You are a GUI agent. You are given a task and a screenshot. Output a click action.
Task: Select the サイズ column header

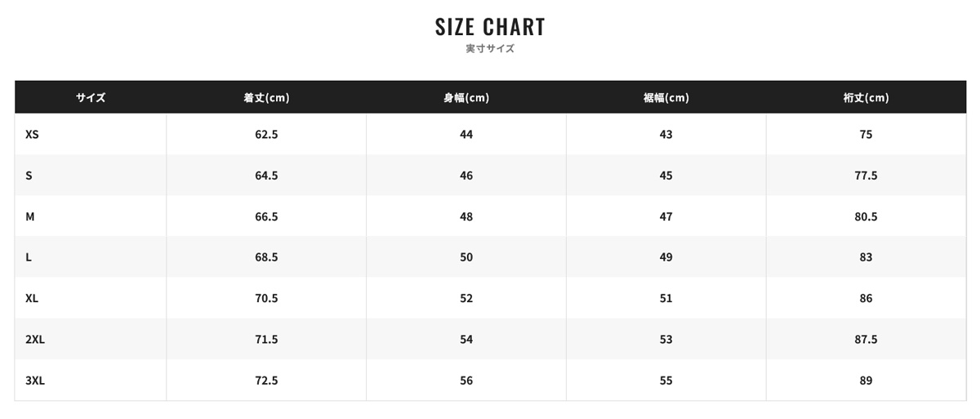pos(91,97)
